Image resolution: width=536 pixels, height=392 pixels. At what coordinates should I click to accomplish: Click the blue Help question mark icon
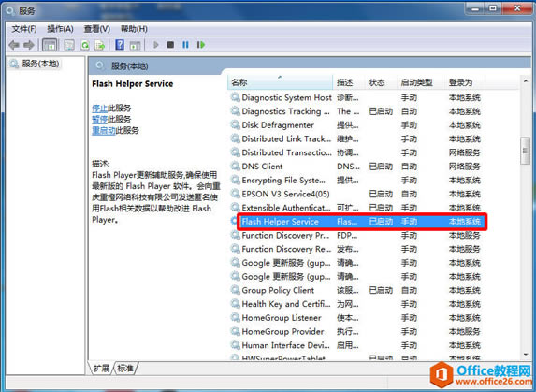pos(120,45)
